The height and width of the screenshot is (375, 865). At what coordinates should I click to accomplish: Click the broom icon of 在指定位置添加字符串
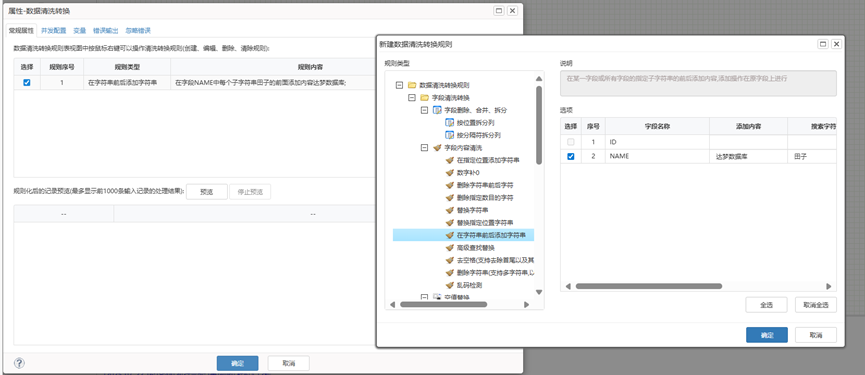449,160
